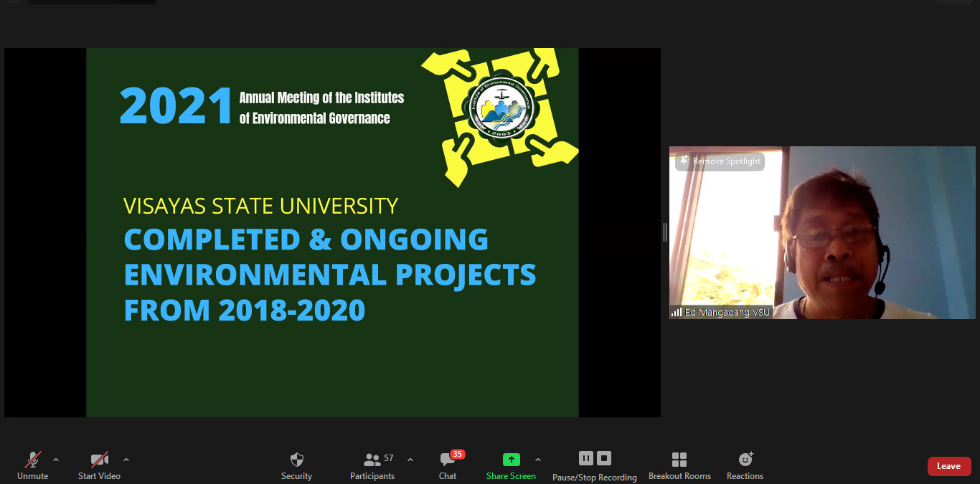980x484 pixels.
Task: Click "Annual Meeting of the Institutes" text
Action: [322, 98]
